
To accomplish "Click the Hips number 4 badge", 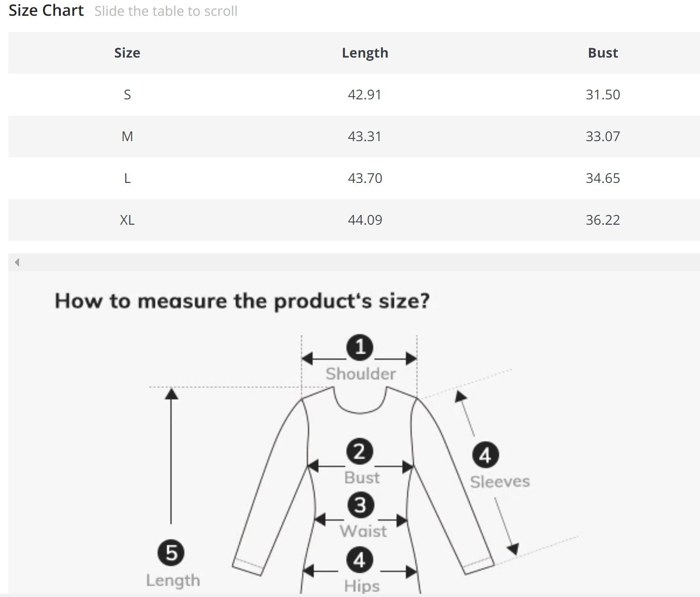I will 360,560.
